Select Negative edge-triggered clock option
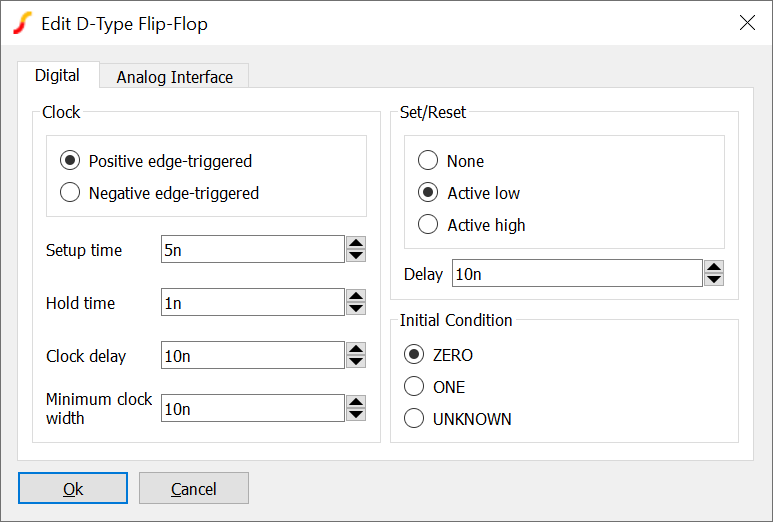The height and width of the screenshot is (522, 773). 70,193
